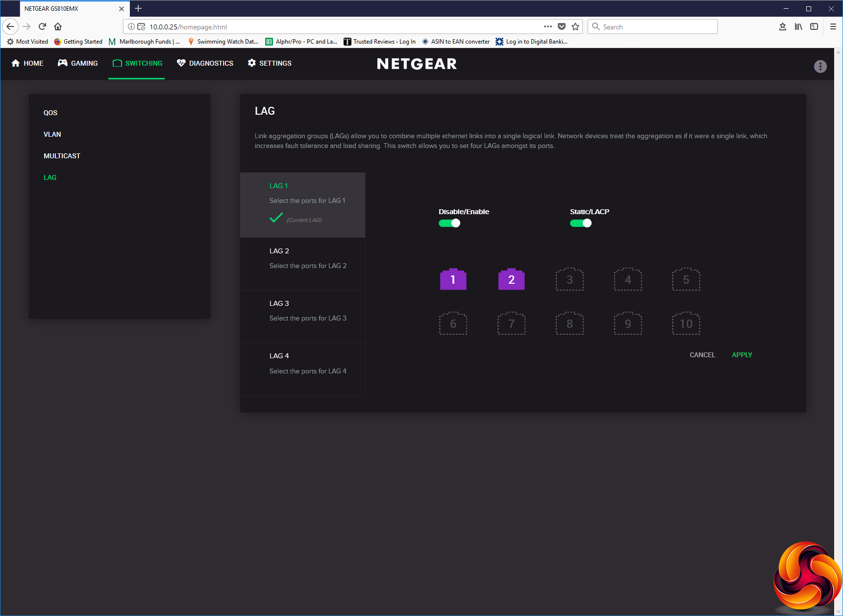Screen dimensions: 843x616
Task: Open Log in to Digital Banking bookmark
Action: [x=532, y=42]
